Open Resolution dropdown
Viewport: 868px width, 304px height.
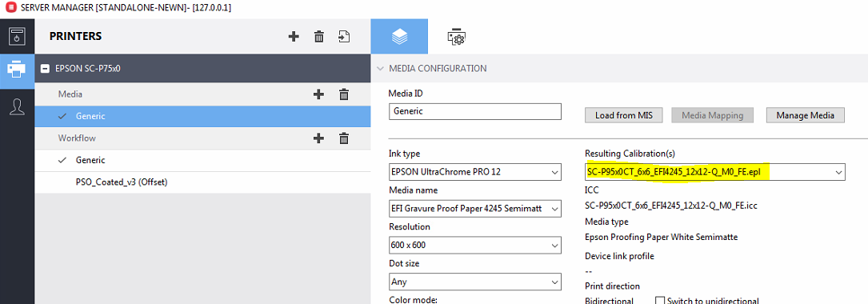click(x=475, y=245)
